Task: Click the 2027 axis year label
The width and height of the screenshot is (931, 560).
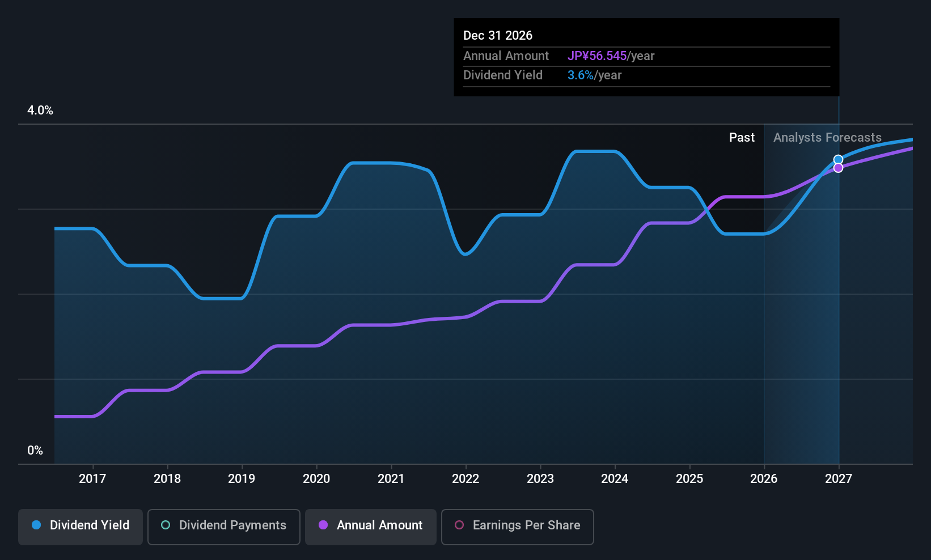Action: click(x=838, y=478)
